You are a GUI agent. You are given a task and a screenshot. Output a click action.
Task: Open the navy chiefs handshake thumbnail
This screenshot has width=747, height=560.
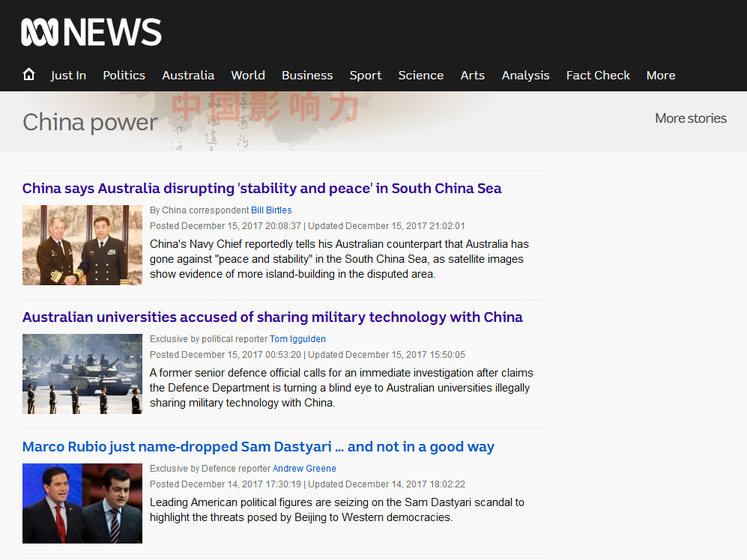tap(82, 246)
